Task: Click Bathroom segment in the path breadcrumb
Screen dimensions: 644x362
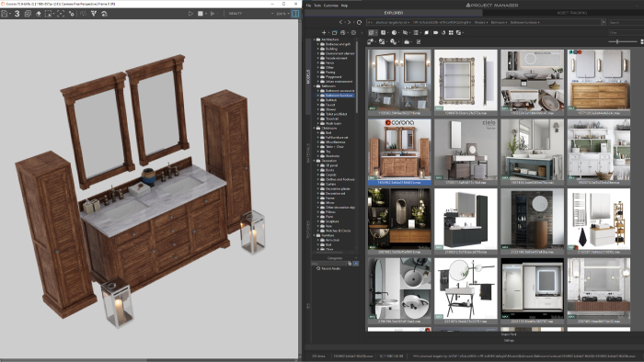Action: point(498,22)
